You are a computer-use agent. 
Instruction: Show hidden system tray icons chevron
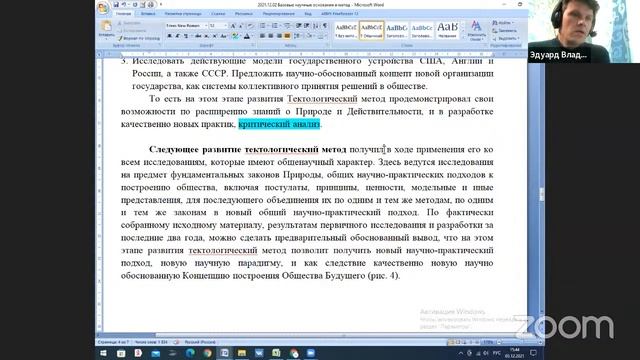pyautogui.click(x=460, y=353)
